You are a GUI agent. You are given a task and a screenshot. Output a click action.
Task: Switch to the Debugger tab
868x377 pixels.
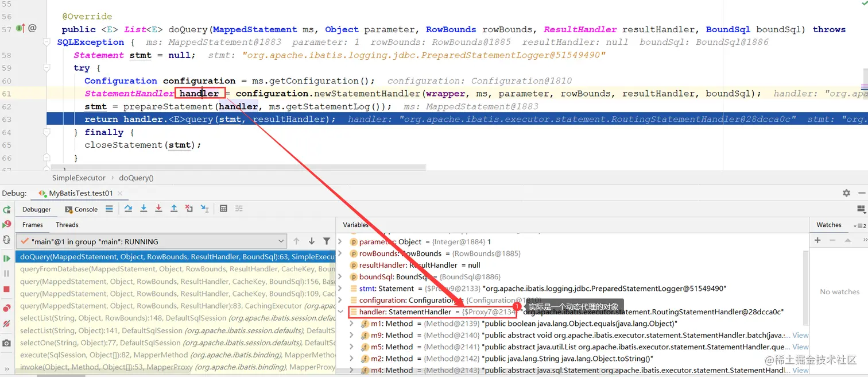pyautogui.click(x=37, y=210)
